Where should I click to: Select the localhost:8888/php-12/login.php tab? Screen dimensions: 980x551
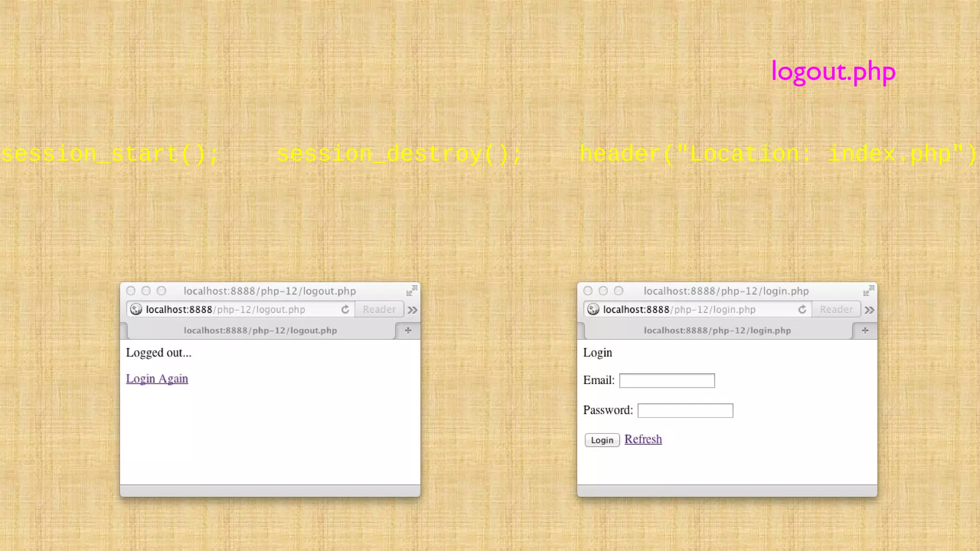(718, 331)
